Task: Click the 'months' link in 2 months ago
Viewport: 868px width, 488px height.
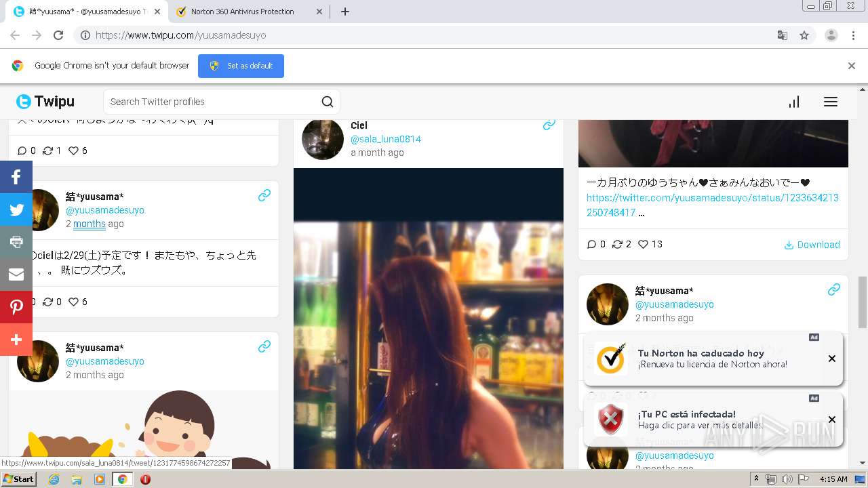Action: click(x=90, y=224)
